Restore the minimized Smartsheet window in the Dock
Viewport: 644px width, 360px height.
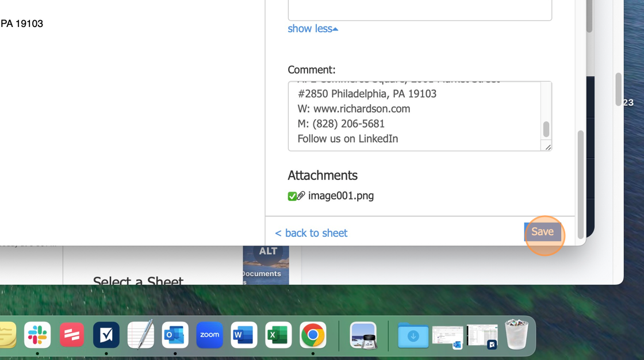point(482,336)
